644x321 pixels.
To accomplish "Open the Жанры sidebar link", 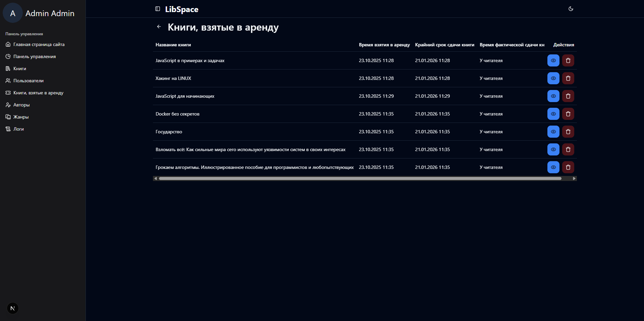I will point(21,117).
